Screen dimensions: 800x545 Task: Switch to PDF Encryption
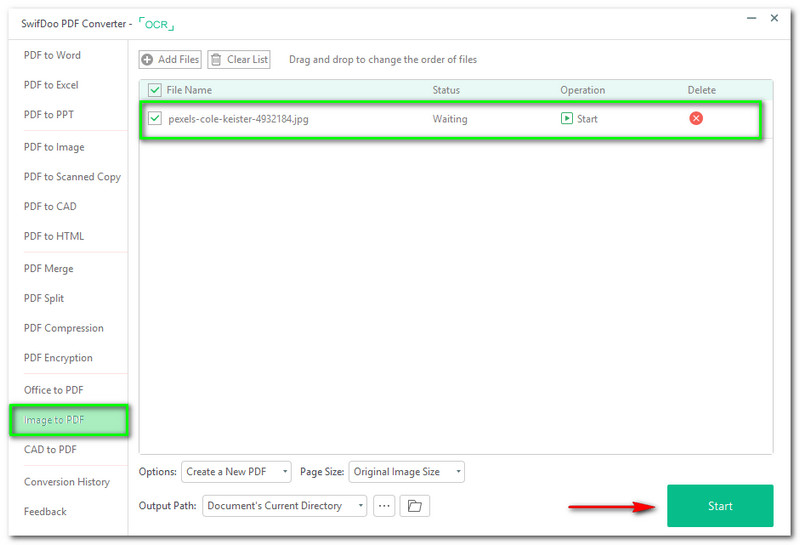click(x=58, y=357)
